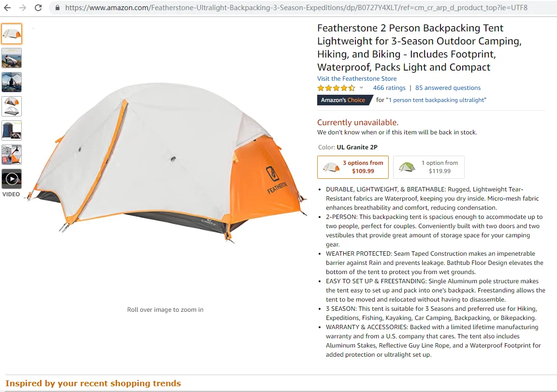The height and width of the screenshot is (392, 557).
Task: Open the '1 person tent backpacking ultralight' link
Action: (436, 100)
